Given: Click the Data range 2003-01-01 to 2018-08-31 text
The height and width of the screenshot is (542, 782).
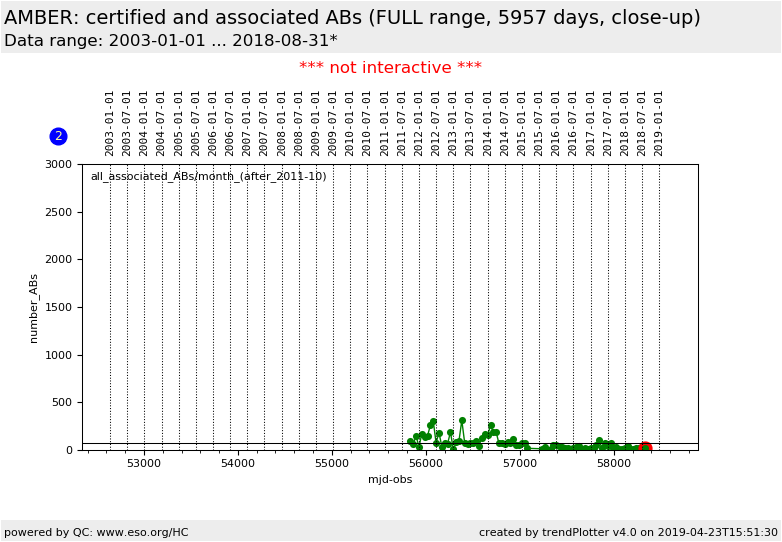Looking at the screenshot, I should click(x=170, y=41).
